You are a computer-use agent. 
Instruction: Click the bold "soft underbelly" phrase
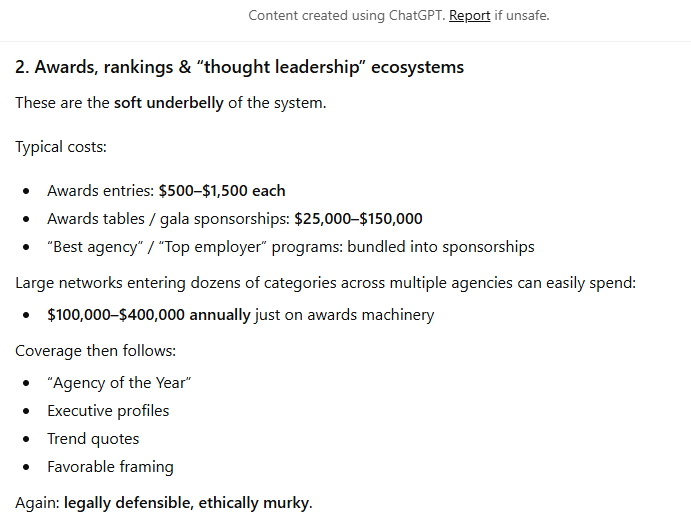coord(168,103)
